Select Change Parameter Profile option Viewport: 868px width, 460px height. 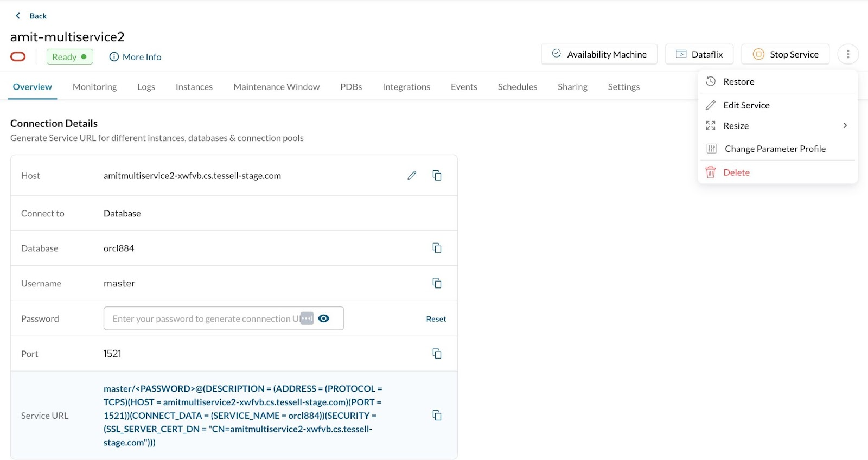tap(775, 149)
